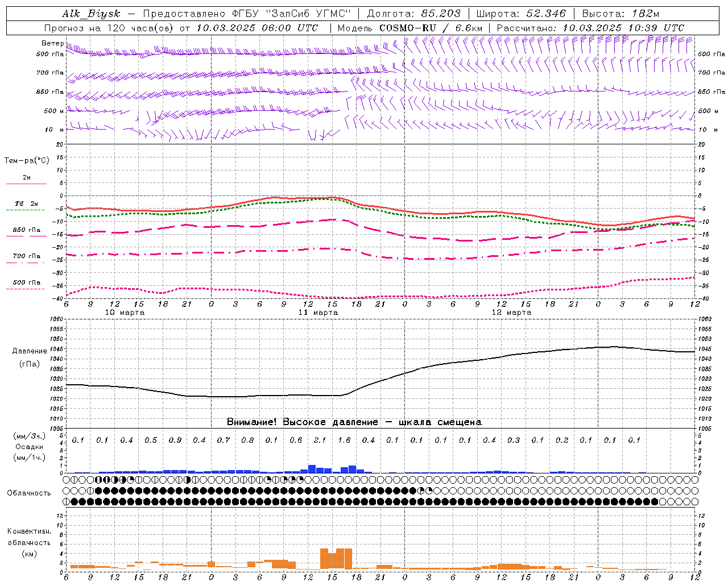Select the forecast start 10.03.2025 06:00 UTC
Image resolution: width=728 pixels, height=582 pixels.
(x=257, y=28)
